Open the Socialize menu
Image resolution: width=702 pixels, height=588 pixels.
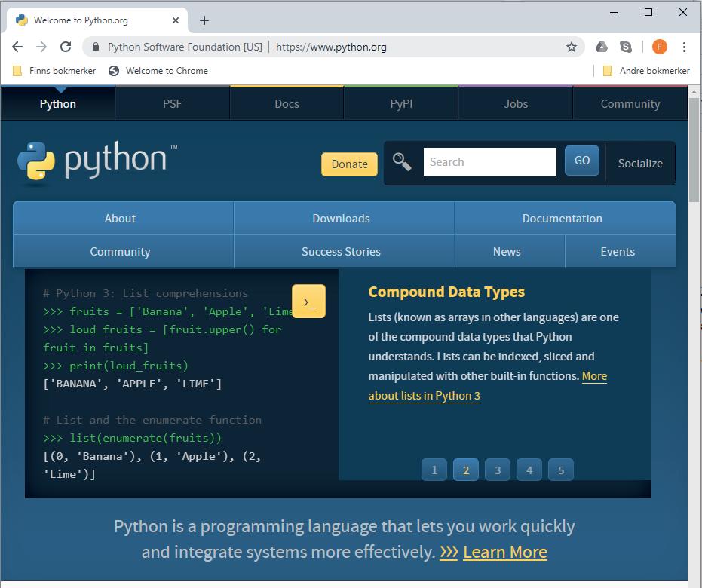(x=640, y=164)
